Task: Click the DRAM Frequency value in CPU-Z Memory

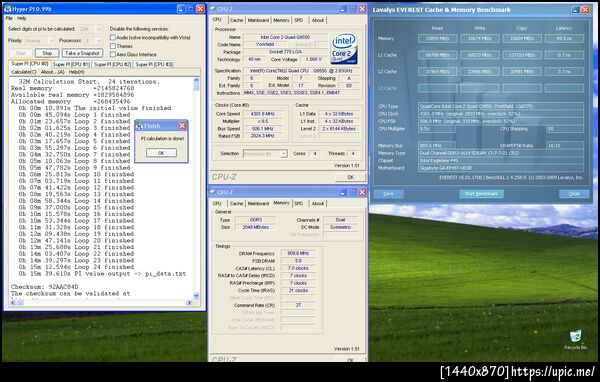Action: (298, 253)
